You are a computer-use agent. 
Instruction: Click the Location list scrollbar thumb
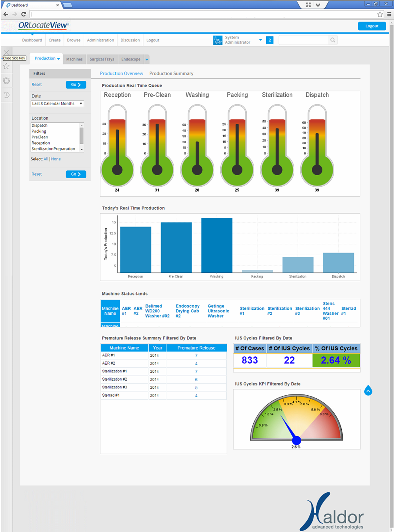coord(82,136)
